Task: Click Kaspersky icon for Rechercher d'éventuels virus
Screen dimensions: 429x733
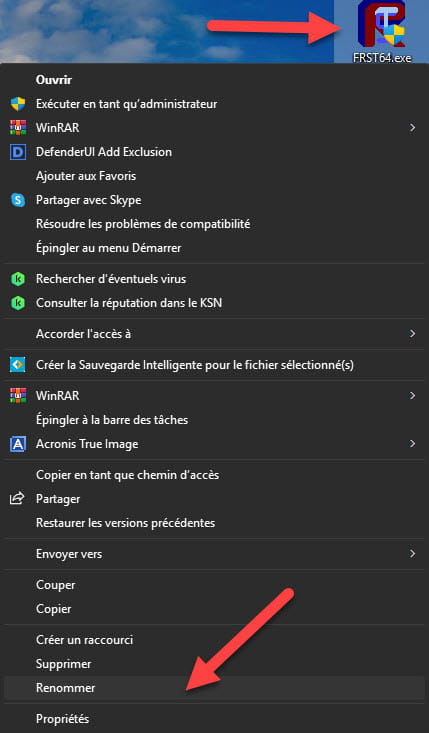Action: [18, 279]
